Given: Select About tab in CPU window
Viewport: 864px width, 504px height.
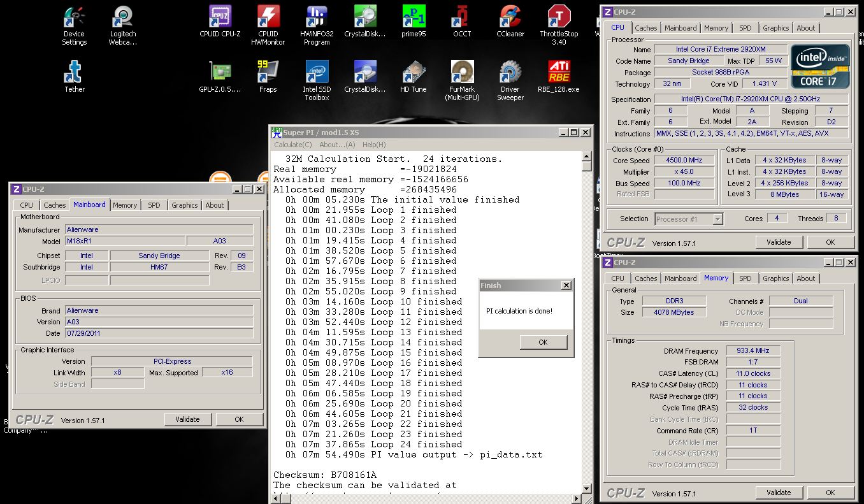Looking at the screenshot, I should 805,28.
